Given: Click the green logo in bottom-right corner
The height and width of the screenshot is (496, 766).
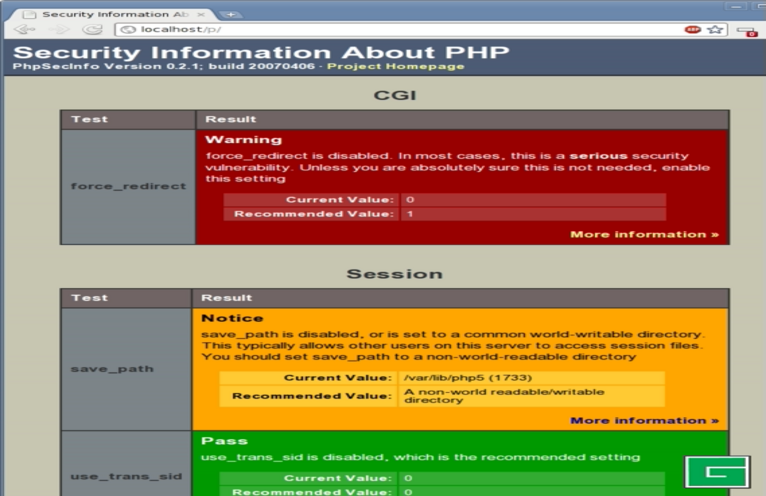Looking at the screenshot, I should 716,473.
